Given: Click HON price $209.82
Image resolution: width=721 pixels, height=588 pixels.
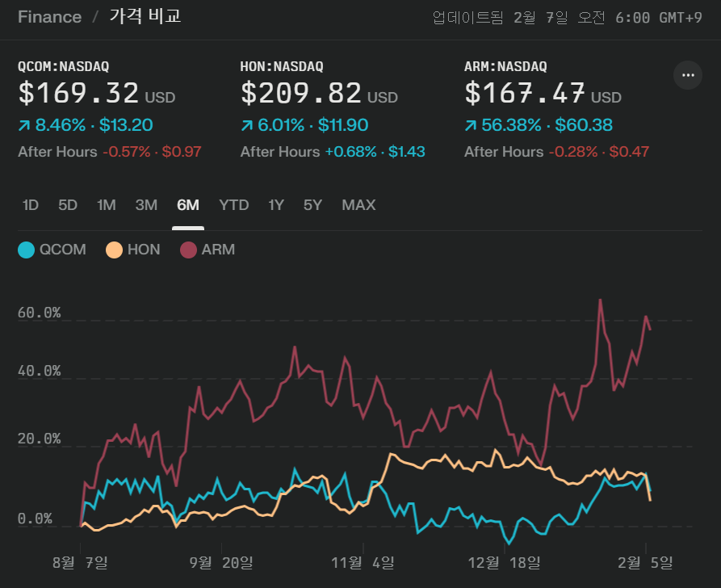Looking at the screenshot, I should (x=301, y=93).
